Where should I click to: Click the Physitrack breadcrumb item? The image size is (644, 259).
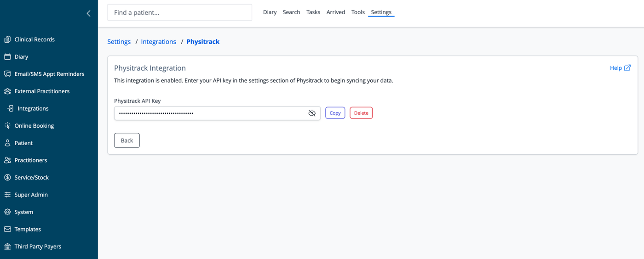point(203,42)
